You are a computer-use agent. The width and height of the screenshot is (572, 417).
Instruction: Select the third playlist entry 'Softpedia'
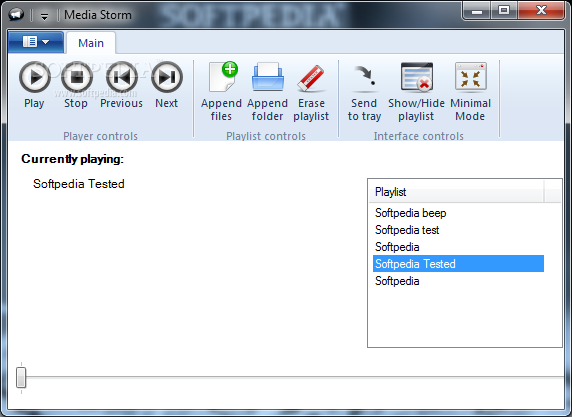458,247
